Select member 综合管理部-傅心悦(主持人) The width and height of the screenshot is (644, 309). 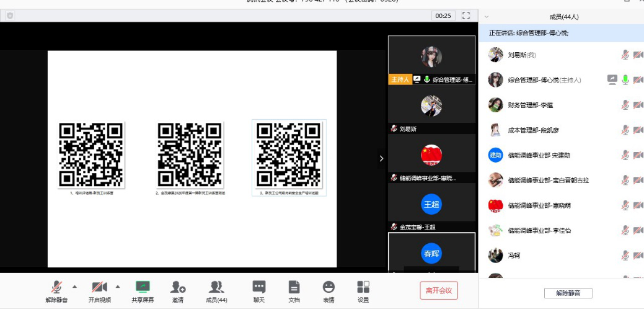pyautogui.click(x=561, y=79)
